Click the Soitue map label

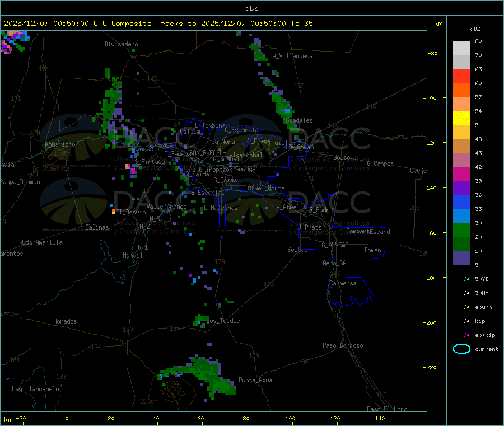pyautogui.click(x=297, y=250)
